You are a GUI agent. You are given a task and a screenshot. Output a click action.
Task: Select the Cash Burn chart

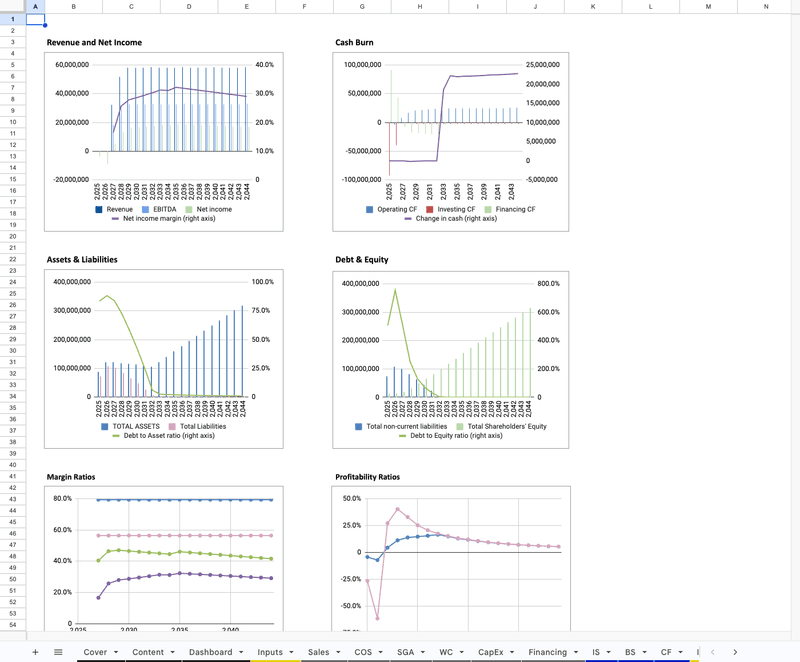click(x=451, y=140)
